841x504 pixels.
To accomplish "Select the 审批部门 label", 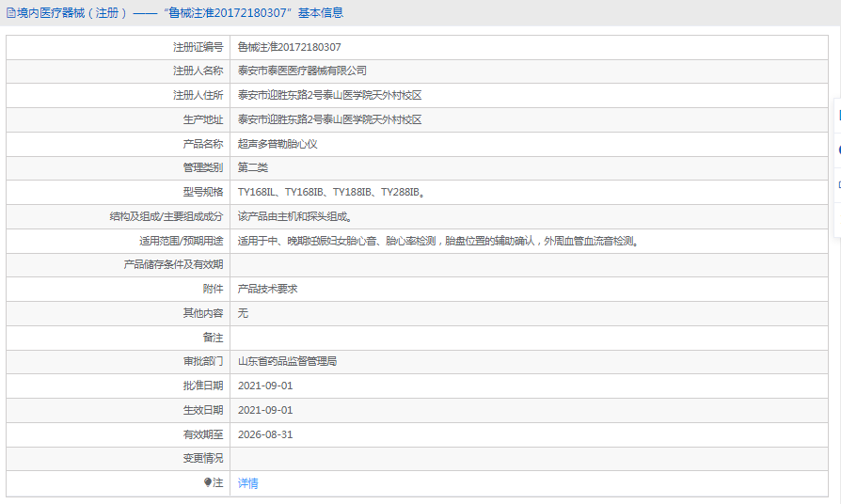I will [x=203, y=361].
